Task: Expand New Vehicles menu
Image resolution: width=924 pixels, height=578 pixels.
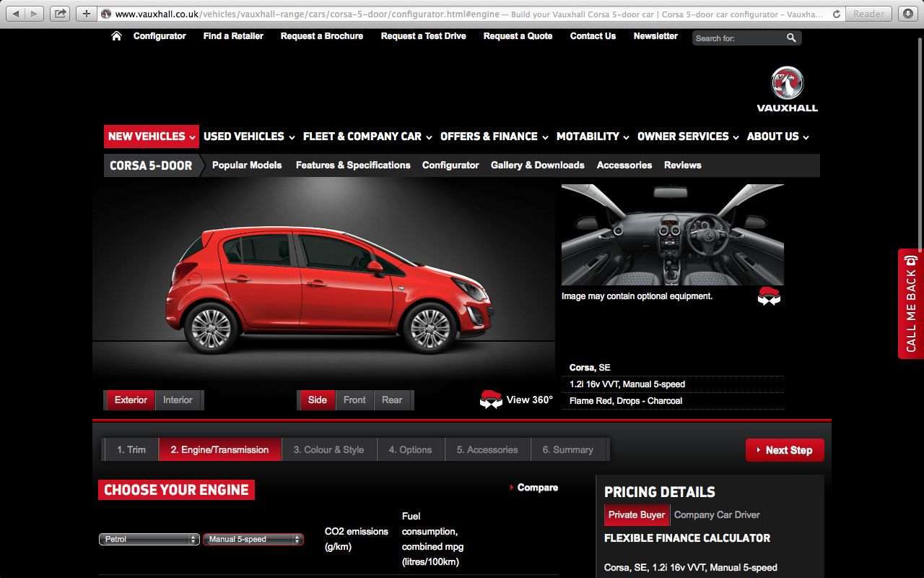Action: point(151,137)
